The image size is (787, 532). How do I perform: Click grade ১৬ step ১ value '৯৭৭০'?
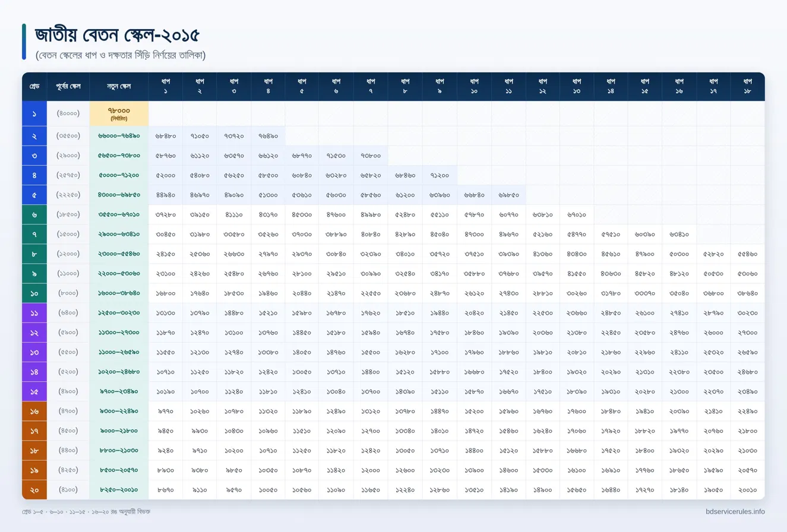(165, 411)
